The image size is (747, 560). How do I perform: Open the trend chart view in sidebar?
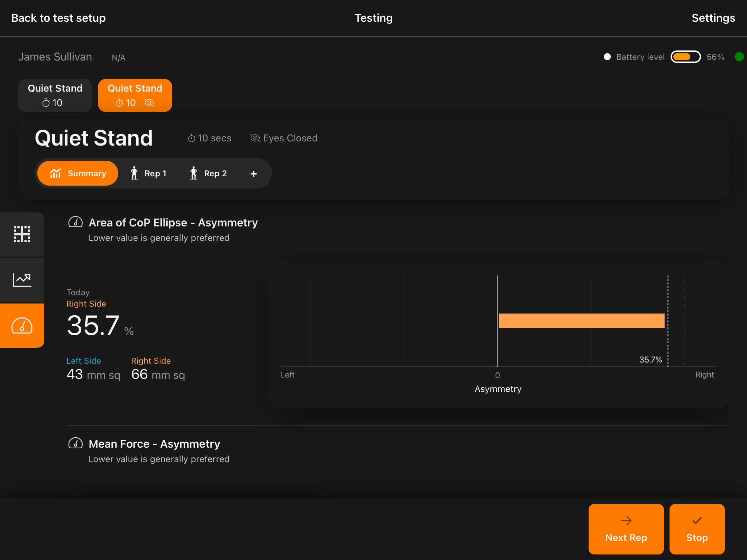tap(22, 280)
